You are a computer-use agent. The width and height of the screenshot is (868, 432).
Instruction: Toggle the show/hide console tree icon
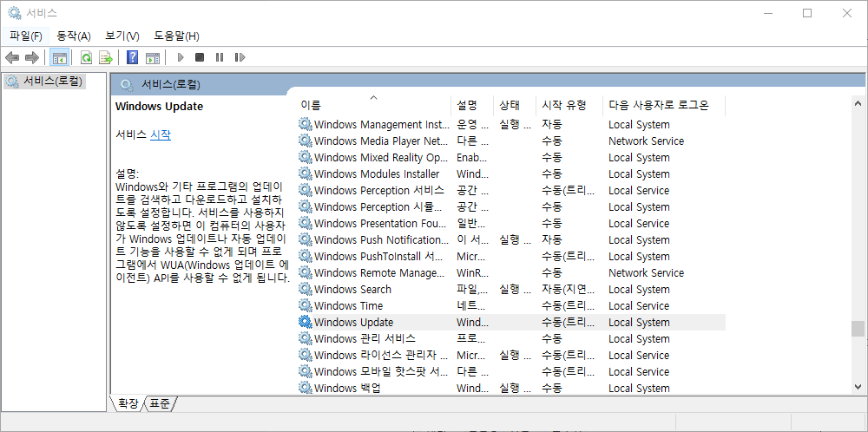pyautogui.click(x=59, y=57)
